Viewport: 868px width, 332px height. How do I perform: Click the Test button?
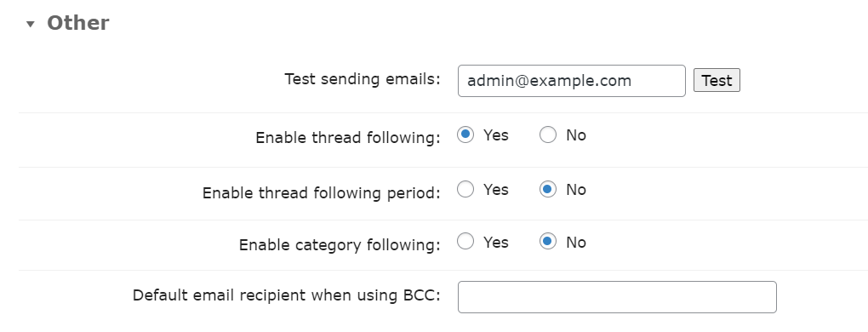[x=717, y=80]
